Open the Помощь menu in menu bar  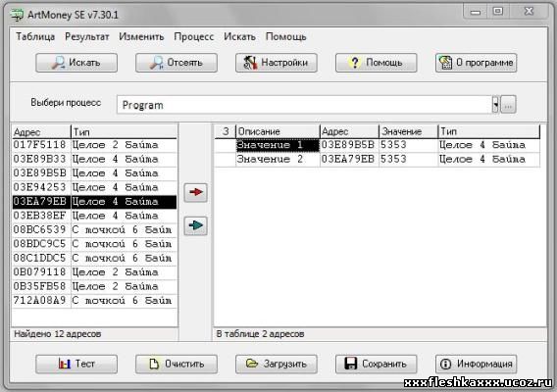[285, 37]
